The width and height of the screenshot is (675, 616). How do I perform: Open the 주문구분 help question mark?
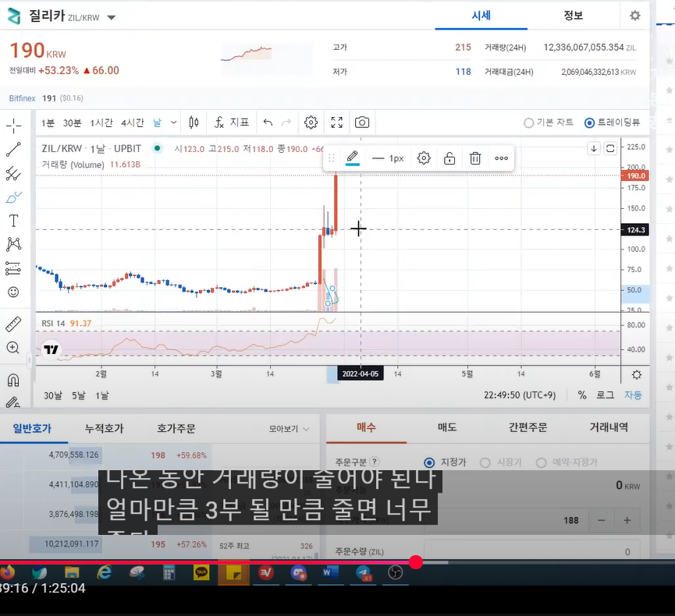(374, 462)
